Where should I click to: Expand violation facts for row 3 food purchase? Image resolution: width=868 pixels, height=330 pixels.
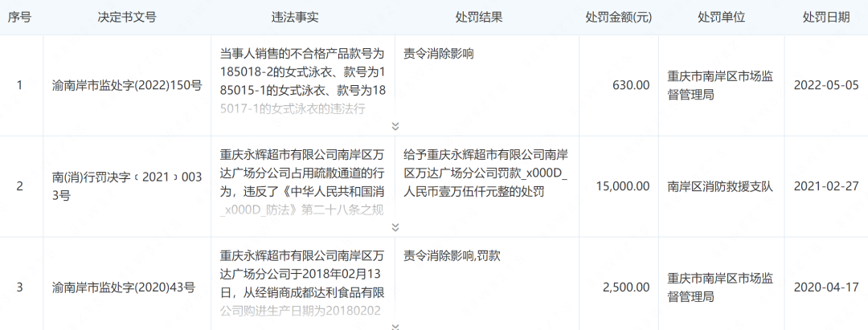[x=395, y=327]
